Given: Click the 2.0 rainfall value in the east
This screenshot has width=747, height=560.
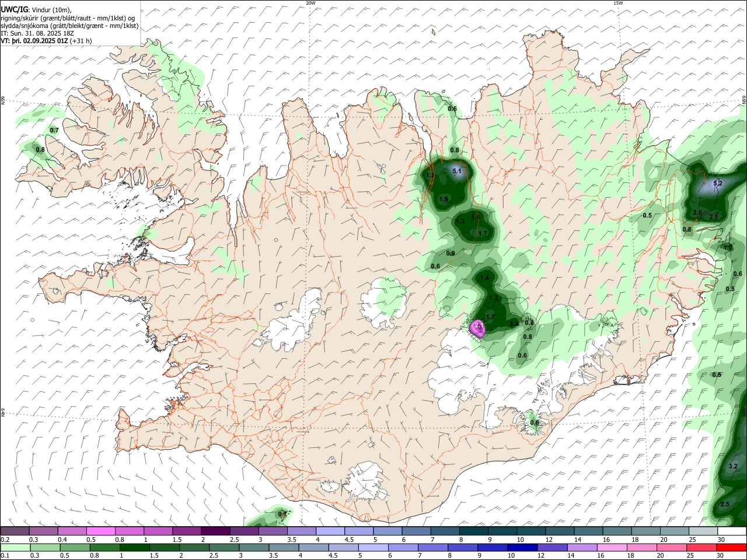Looking at the screenshot, I should coord(697,212).
